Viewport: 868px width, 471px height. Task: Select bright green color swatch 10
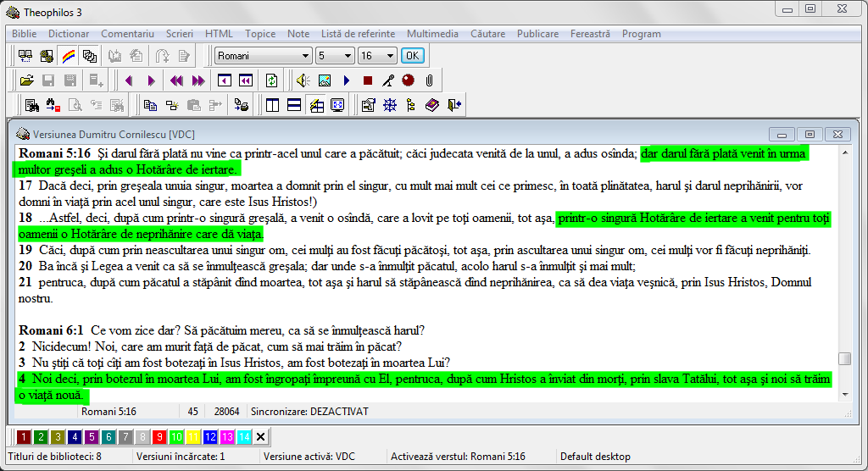pyautogui.click(x=176, y=437)
